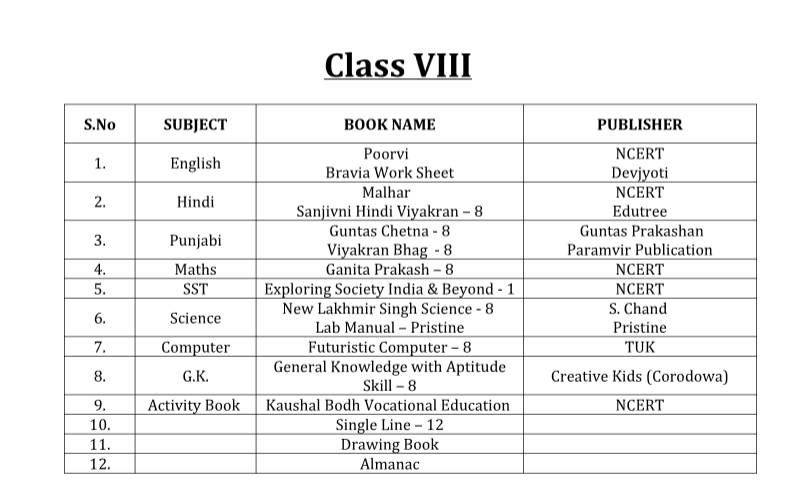The height and width of the screenshot is (486, 794).
Task: Click Bravia Work Sheet book entry
Action: (x=389, y=173)
